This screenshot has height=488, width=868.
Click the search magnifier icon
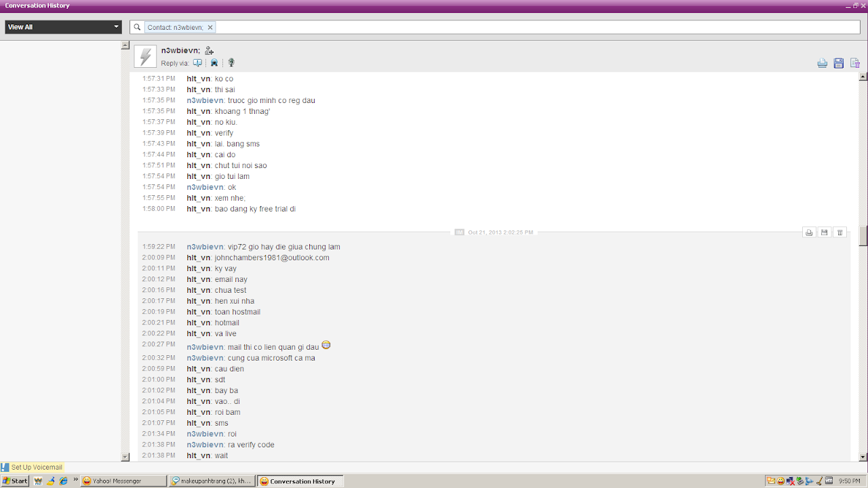[x=137, y=27]
